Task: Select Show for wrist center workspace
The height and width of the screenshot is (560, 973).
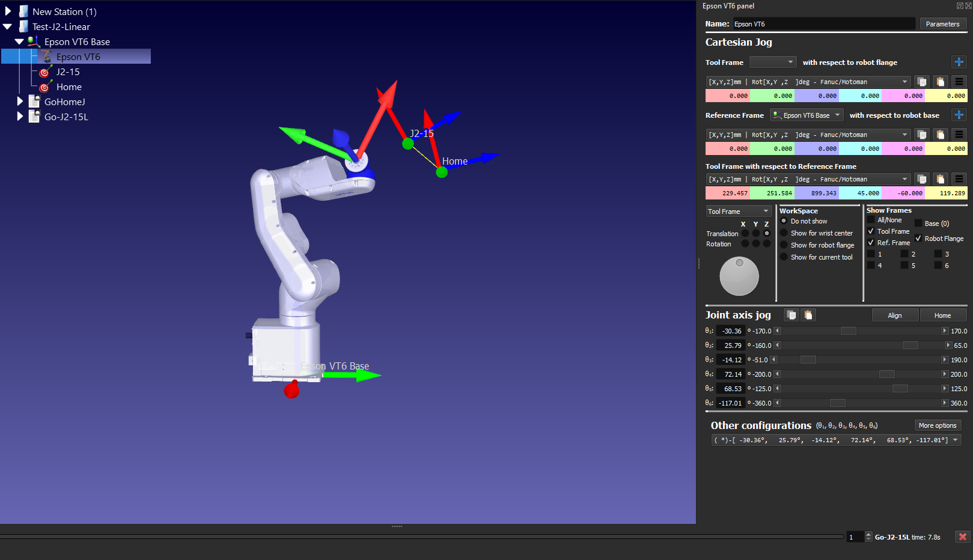Action: [x=784, y=233]
